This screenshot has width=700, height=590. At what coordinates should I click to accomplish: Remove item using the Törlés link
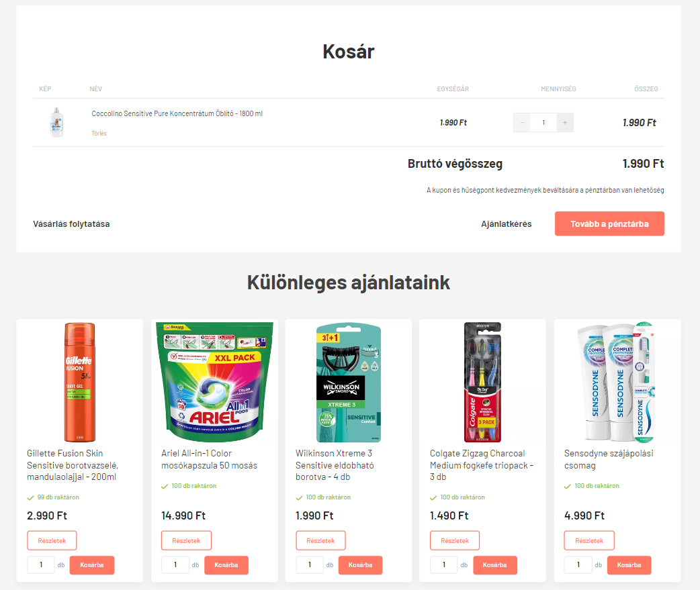(x=99, y=134)
